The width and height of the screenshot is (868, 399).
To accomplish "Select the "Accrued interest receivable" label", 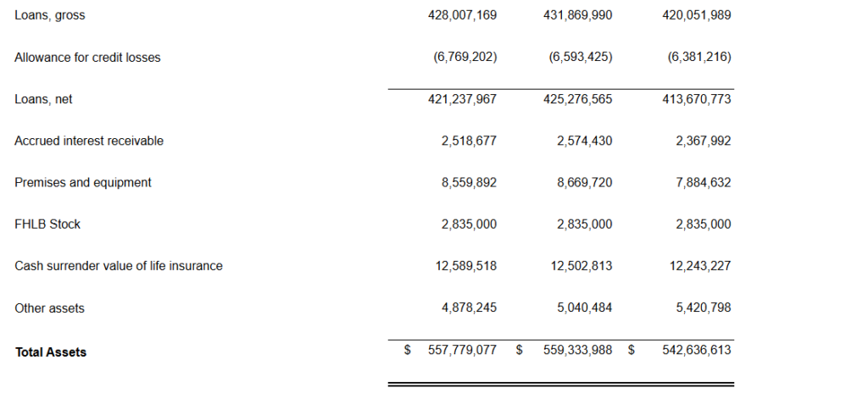I will pyautogui.click(x=89, y=141).
